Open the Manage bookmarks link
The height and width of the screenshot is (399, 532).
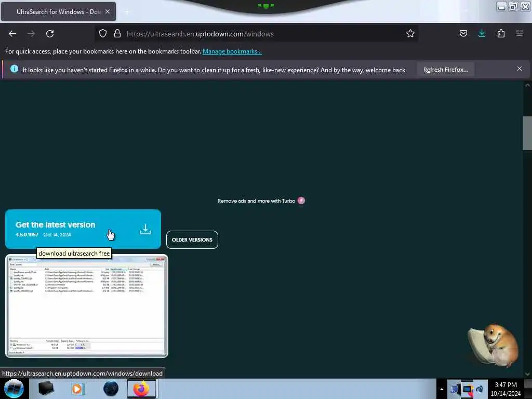232,51
